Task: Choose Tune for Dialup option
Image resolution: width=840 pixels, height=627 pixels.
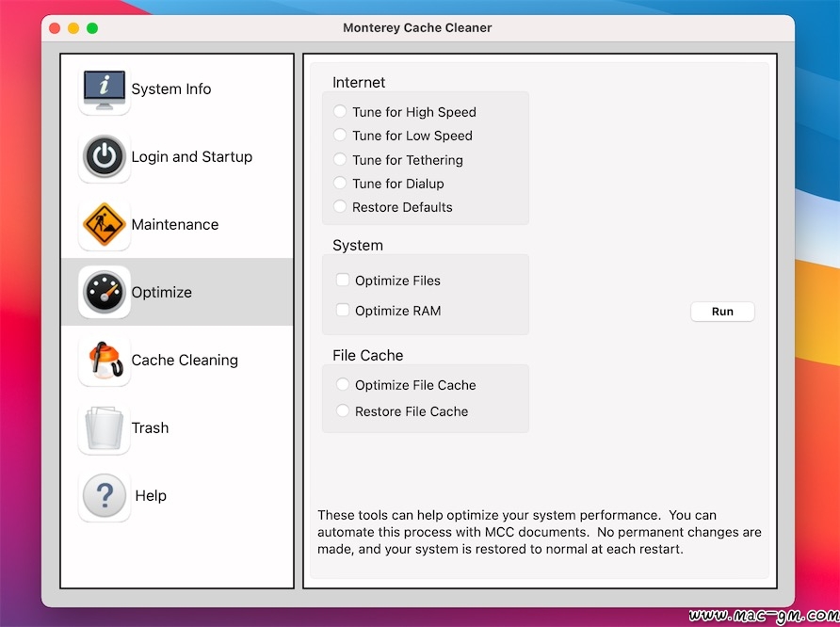Action: (x=340, y=183)
